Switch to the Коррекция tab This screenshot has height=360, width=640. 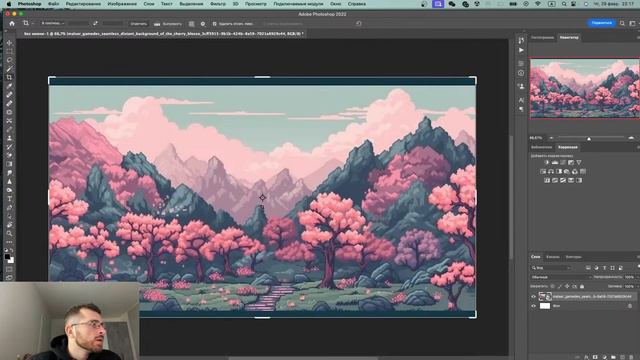(568, 147)
